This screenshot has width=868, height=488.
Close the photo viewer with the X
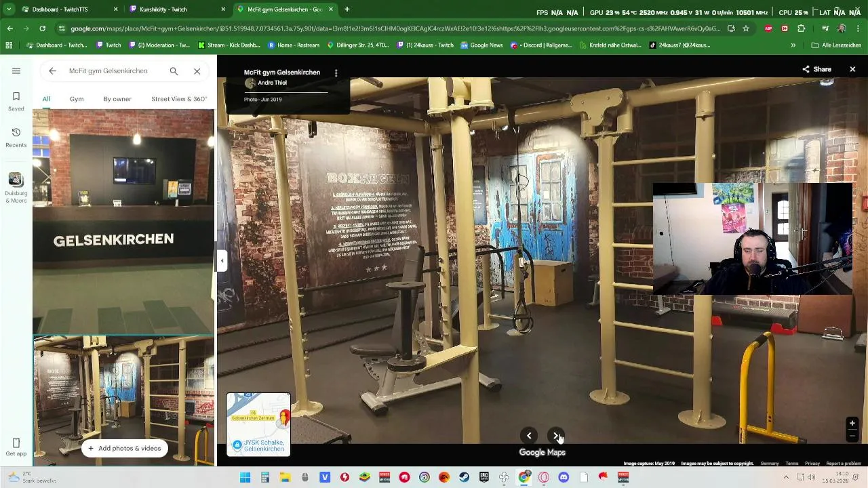click(852, 69)
